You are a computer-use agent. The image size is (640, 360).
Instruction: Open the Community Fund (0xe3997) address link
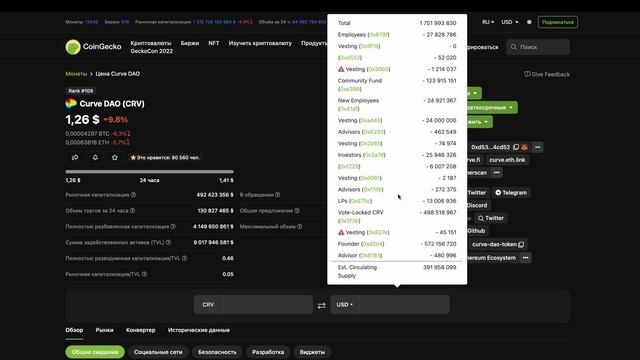pyautogui.click(x=350, y=89)
